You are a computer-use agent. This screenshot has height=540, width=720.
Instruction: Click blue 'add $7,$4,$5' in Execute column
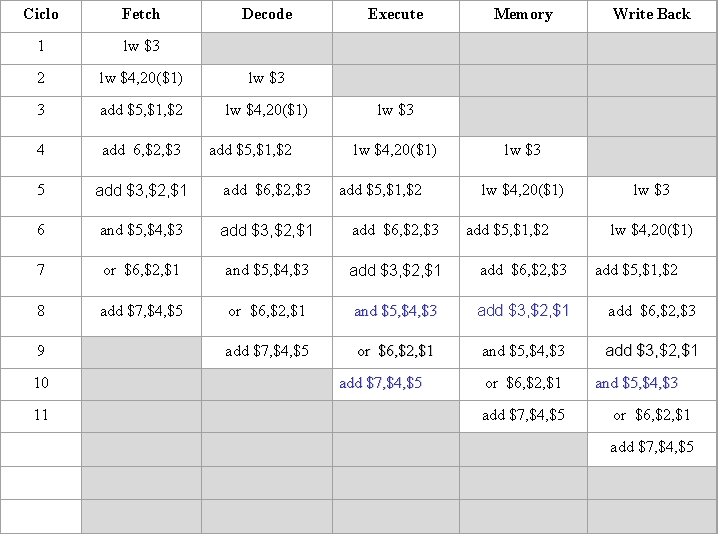coord(381,383)
